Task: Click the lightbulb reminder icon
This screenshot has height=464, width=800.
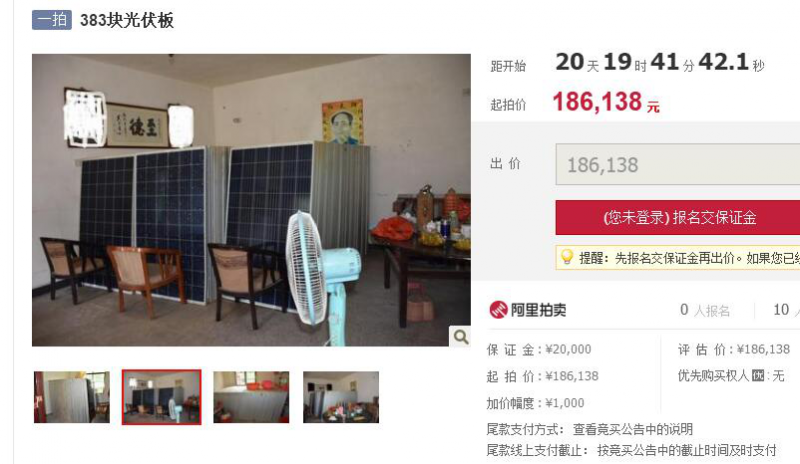Action: (x=567, y=257)
